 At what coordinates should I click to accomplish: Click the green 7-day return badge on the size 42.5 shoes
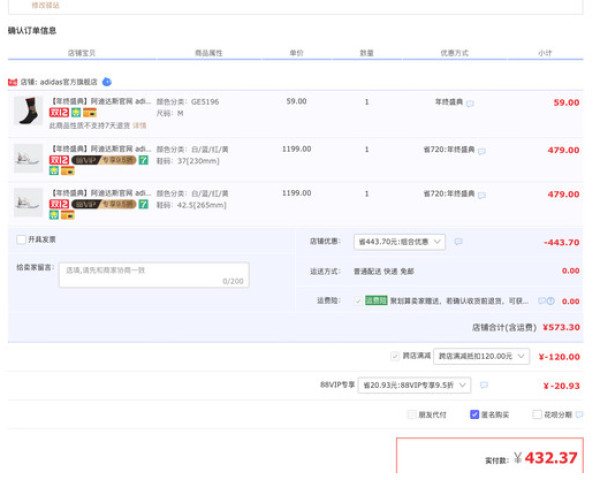pyautogui.click(x=143, y=204)
